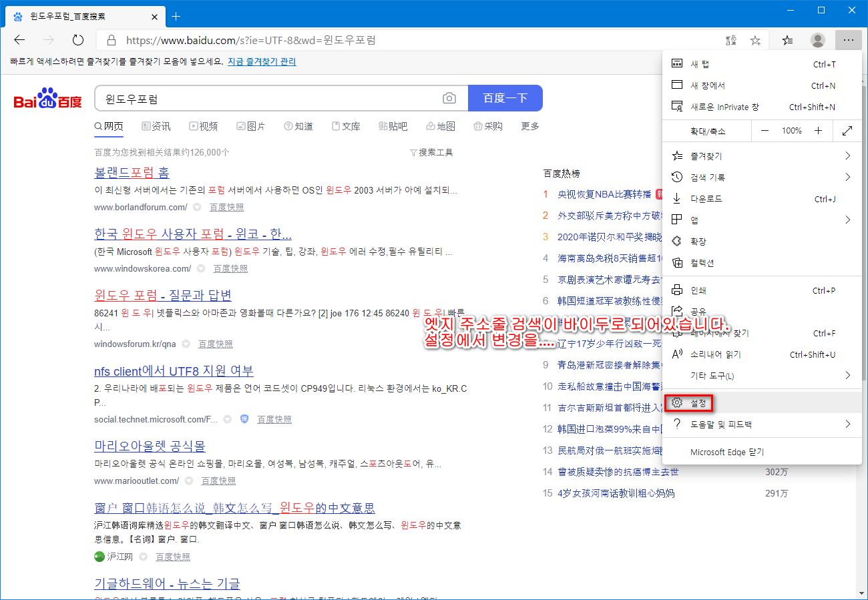This screenshot has height=600, width=868.
Task: Open 기글하드웨어 result link
Action: [x=168, y=584]
